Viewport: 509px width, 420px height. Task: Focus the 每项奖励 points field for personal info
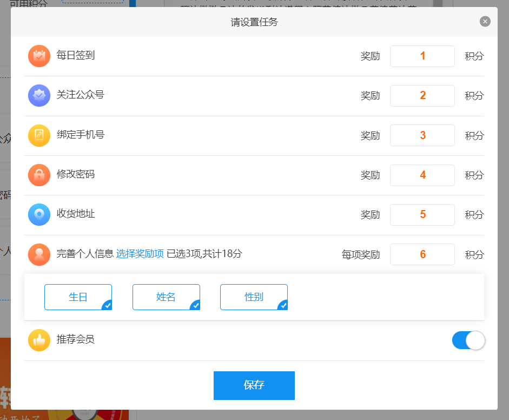422,254
